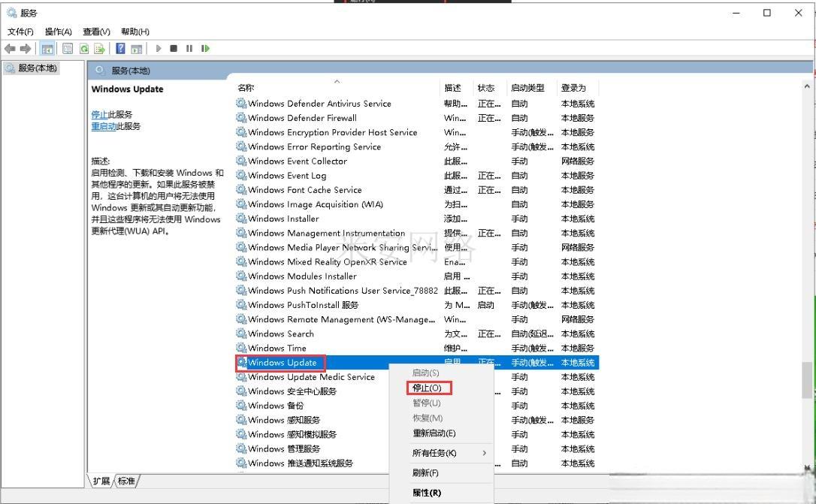Select the highlighted Windows Update row

point(417,363)
